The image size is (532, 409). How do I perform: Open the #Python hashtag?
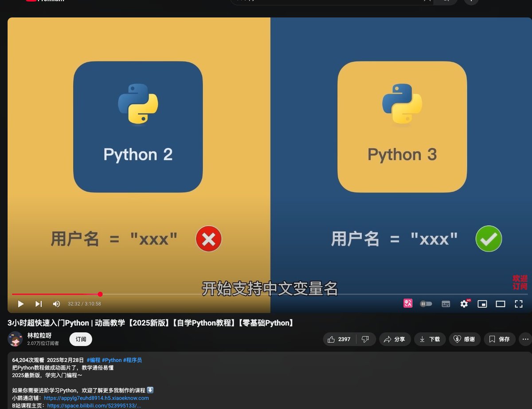(112, 360)
